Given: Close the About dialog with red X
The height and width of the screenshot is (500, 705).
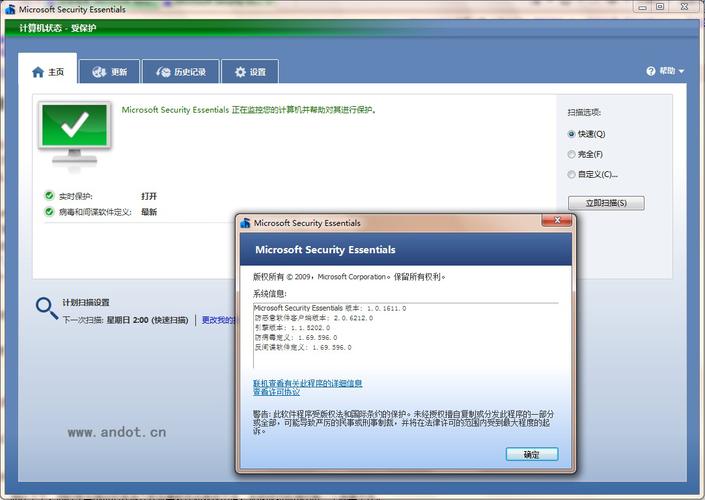Looking at the screenshot, I should pyautogui.click(x=557, y=220).
